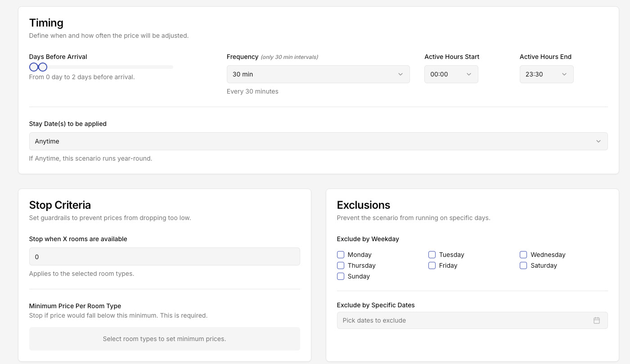
Task: Click the Select room types placeholder box
Action: (164, 339)
